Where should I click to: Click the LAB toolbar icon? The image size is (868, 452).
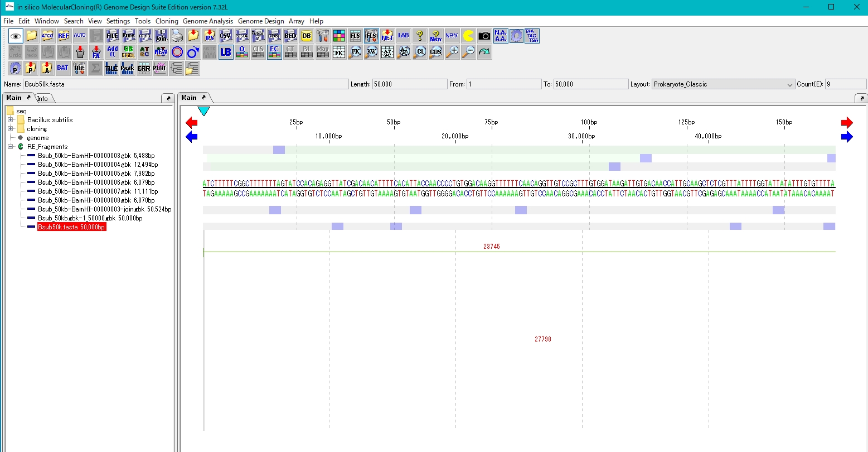pos(403,36)
